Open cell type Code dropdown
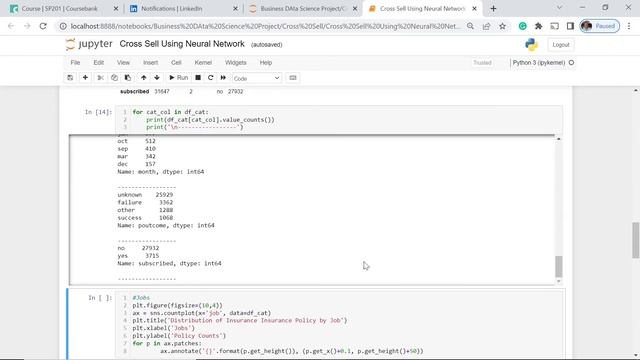This screenshot has width=640, height=360. tap(256, 78)
